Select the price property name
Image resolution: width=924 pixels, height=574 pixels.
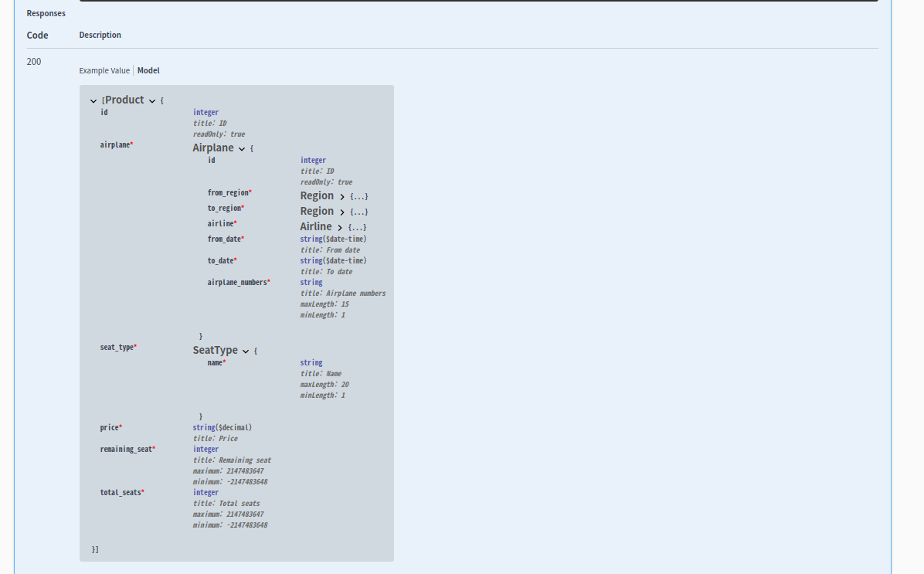click(x=110, y=428)
